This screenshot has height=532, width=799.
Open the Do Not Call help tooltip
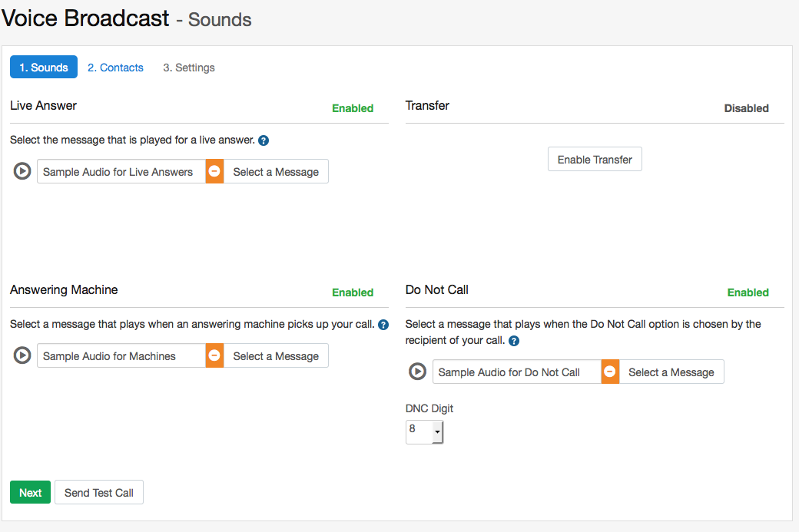(x=513, y=340)
